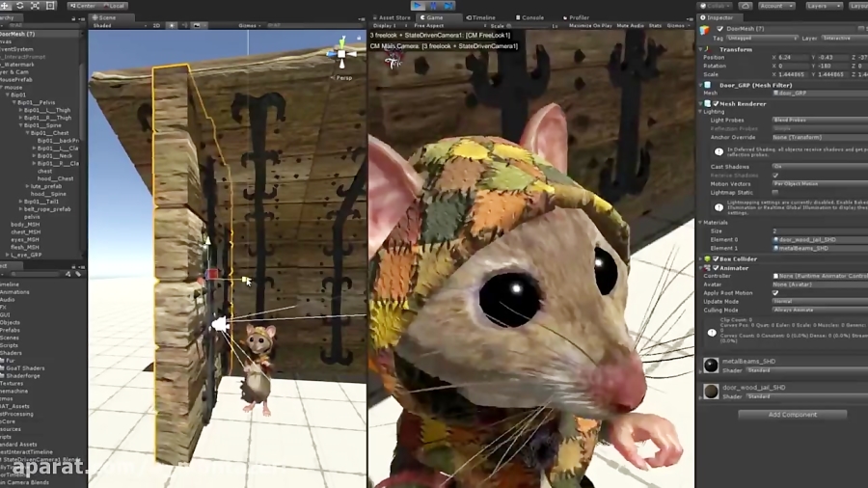The width and height of the screenshot is (868, 488).
Task: Toggle Mute Audio in Game view
Action: [630, 25]
